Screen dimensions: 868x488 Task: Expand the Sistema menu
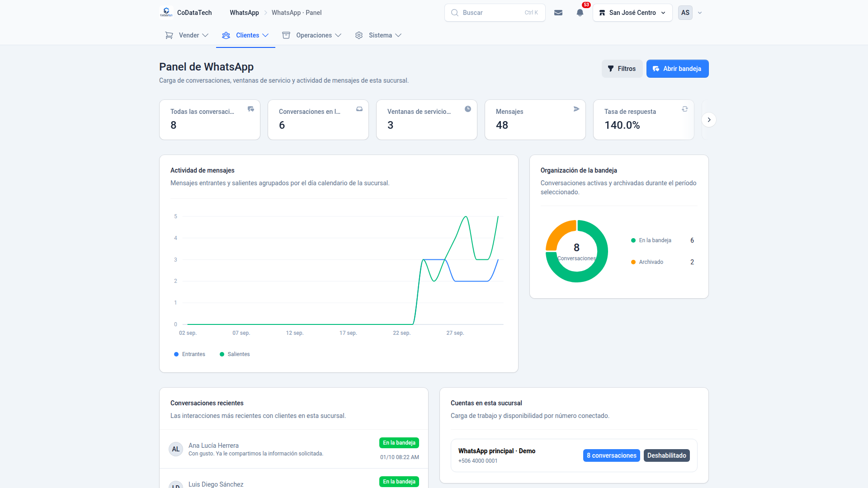pos(378,35)
